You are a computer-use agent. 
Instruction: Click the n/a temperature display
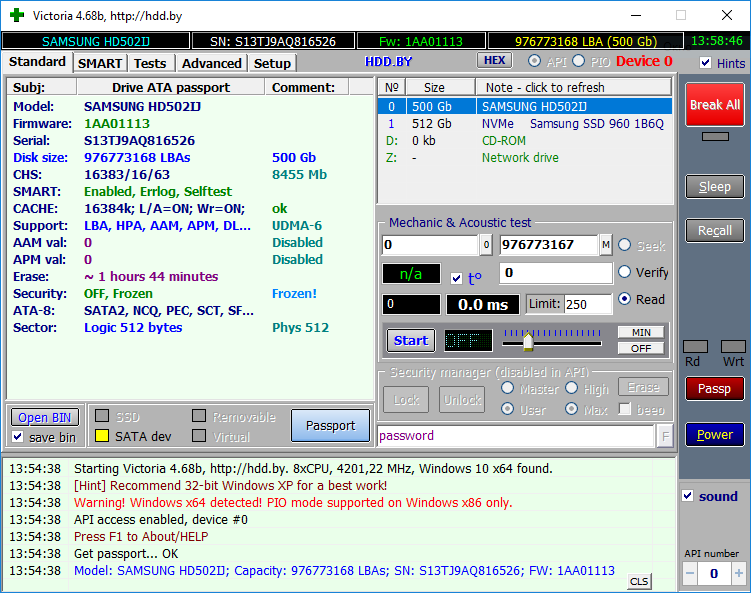tap(411, 274)
